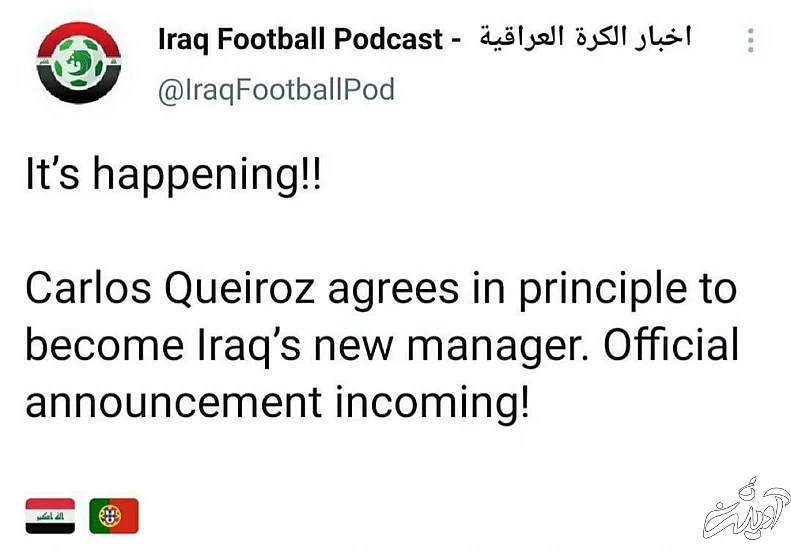Click the "Official announcement incoming!" sentence
This screenshot has height=552, width=791.
point(380,375)
